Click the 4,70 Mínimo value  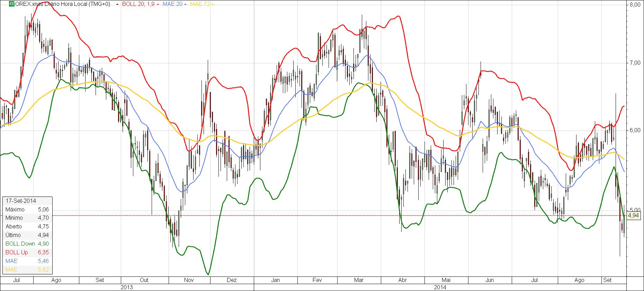click(x=43, y=218)
